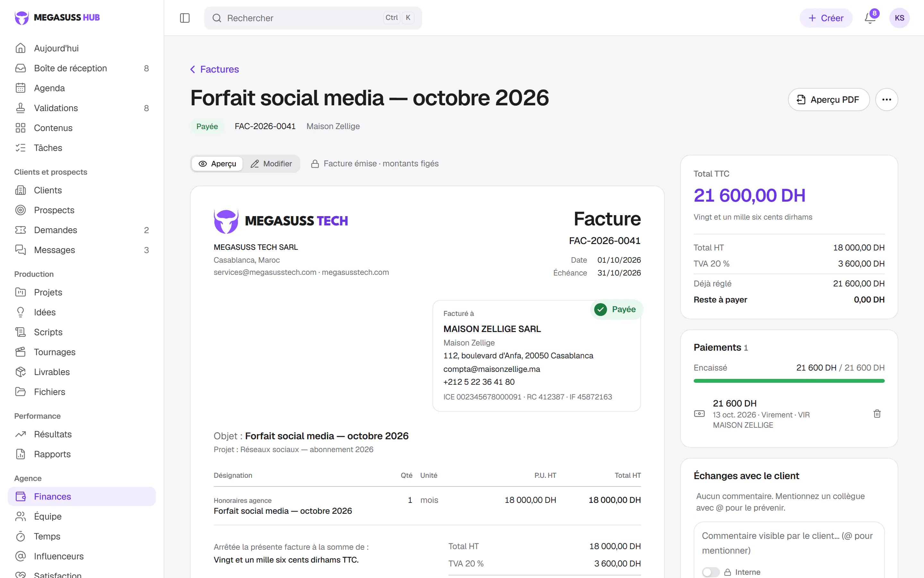Open Tournages in Production
This screenshot has width=924, height=578.
pos(82,352)
